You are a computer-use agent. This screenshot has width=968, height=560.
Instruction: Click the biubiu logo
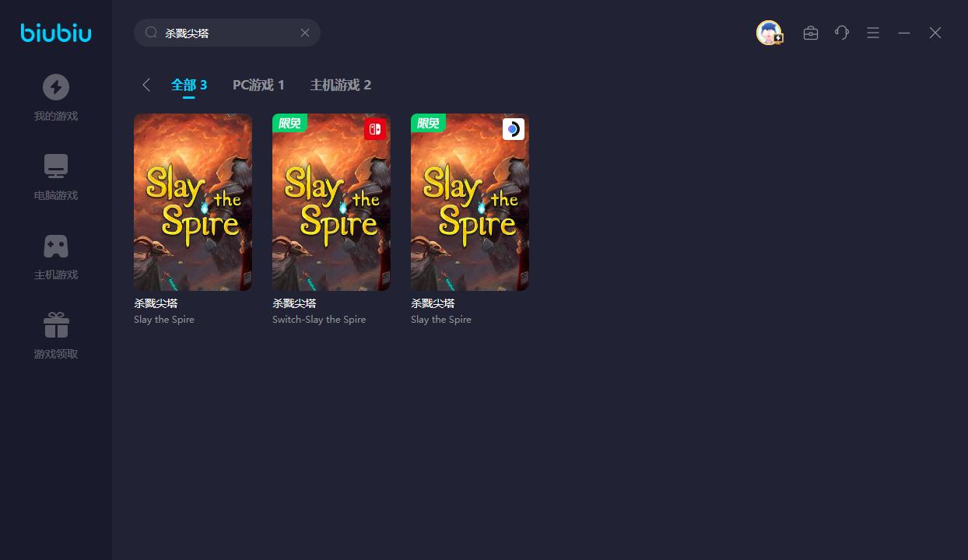click(56, 33)
